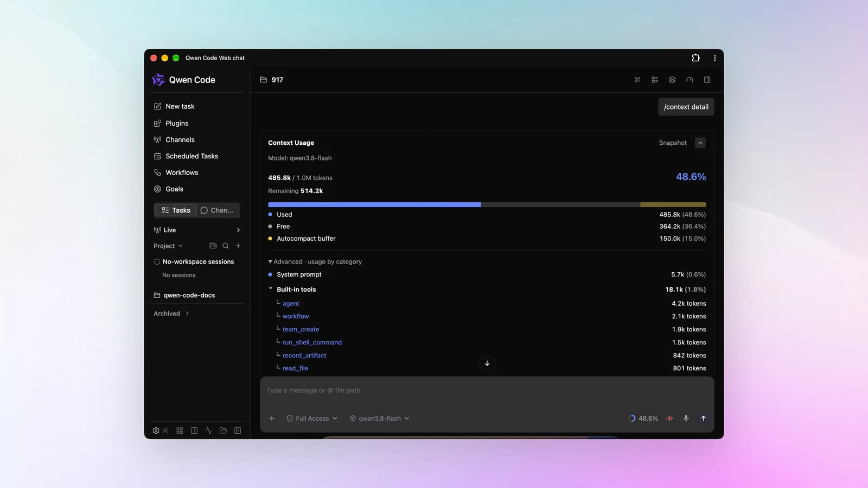This screenshot has width=868, height=488.
Task: Click the run_shell_command tool link
Action: click(312, 342)
